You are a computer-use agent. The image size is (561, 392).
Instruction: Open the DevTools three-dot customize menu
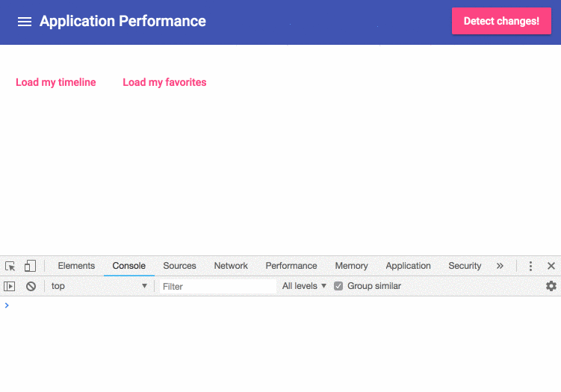point(530,266)
